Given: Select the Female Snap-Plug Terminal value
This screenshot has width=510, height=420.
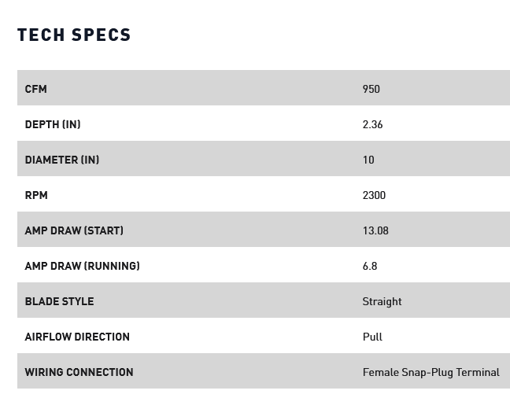Looking at the screenshot, I should click(431, 372).
